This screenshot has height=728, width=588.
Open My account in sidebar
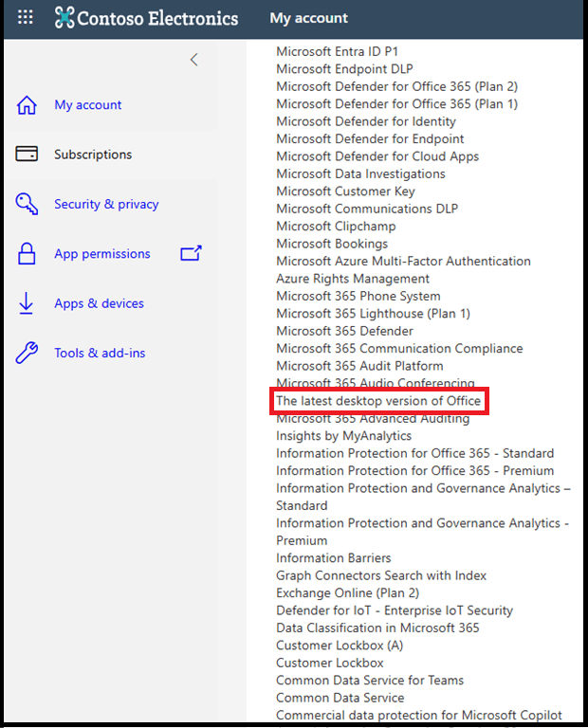88,105
